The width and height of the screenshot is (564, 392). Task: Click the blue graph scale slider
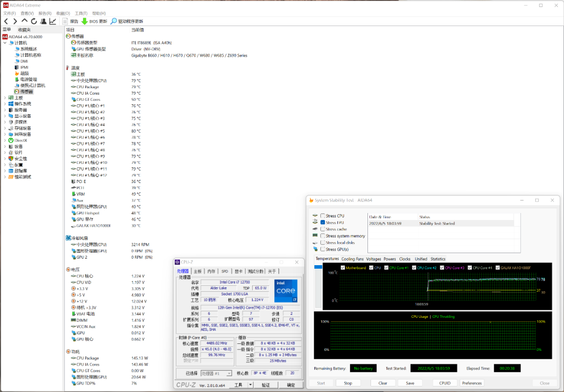[x=318, y=267]
